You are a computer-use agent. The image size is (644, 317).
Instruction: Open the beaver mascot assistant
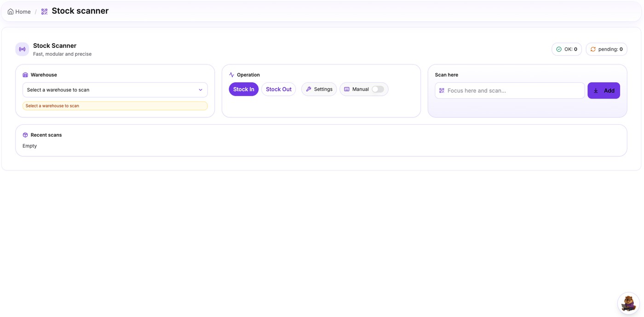628,303
